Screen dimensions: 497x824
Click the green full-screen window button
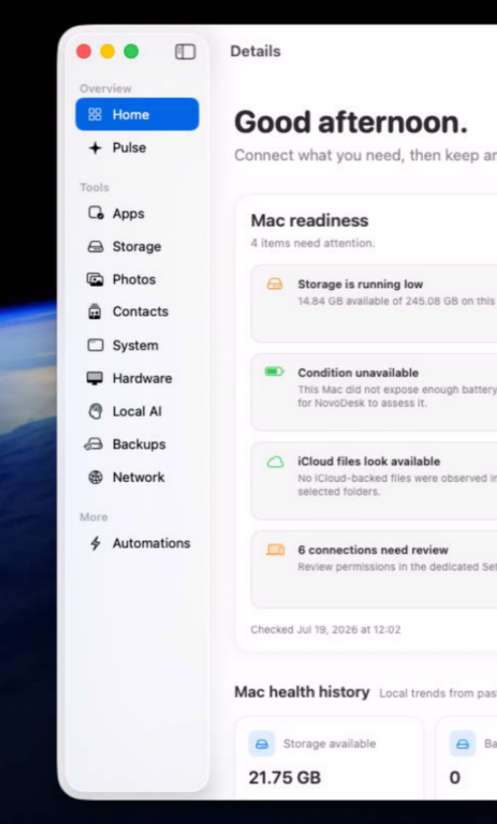pos(131,52)
